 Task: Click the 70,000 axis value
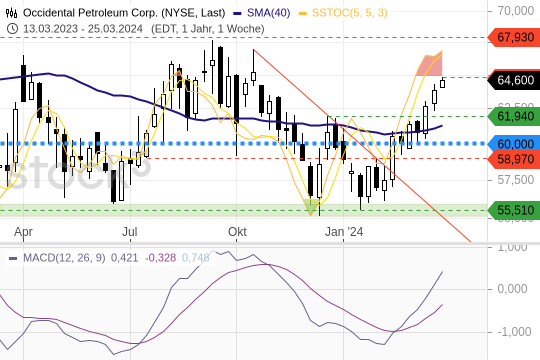coord(516,11)
